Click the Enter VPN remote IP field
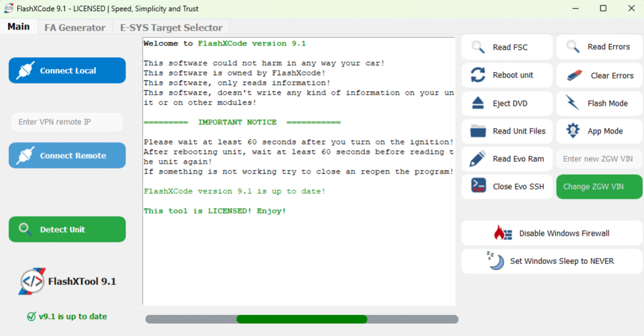The width and height of the screenshot is (644, 336). (67, 122)
